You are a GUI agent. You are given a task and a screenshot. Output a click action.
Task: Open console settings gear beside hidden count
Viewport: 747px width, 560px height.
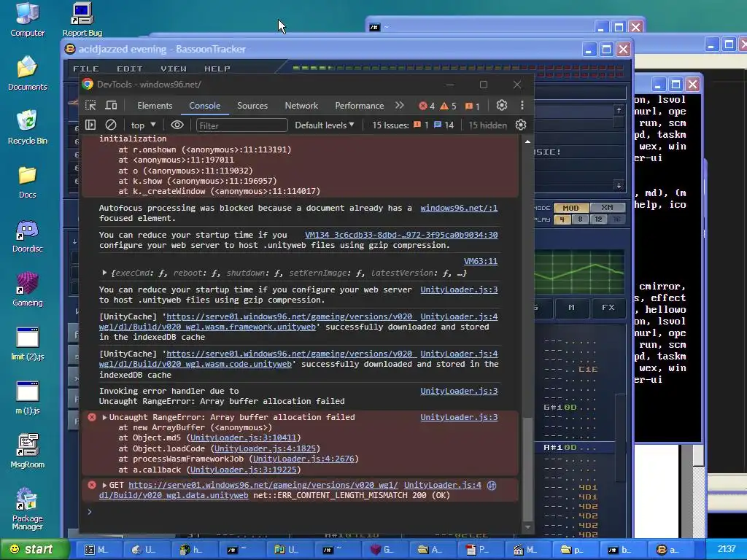click(521, 125)
